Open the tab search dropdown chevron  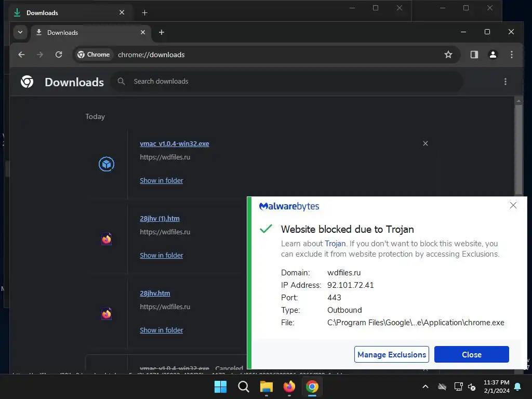20,32
